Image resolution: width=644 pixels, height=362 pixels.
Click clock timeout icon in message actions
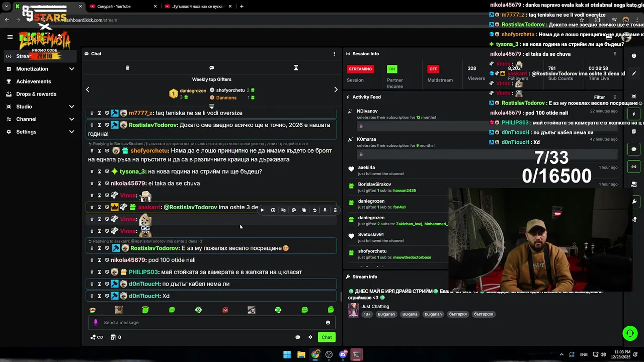[273, 210]
